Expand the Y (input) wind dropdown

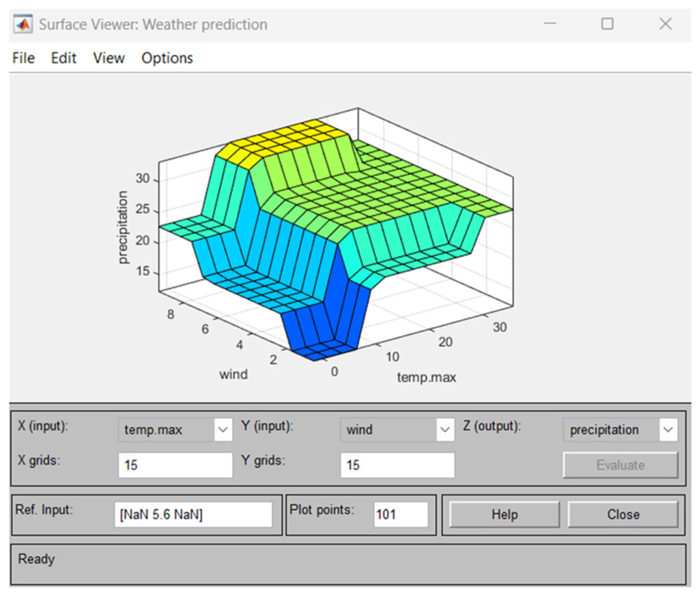(445, 430)
